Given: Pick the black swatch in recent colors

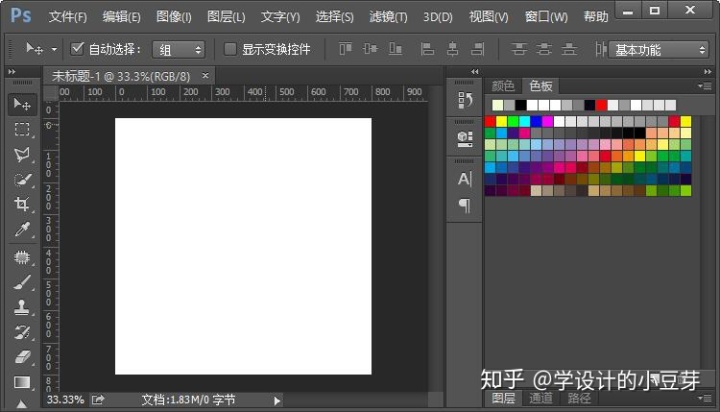Looking at the screenshot, I should [521, 105].
